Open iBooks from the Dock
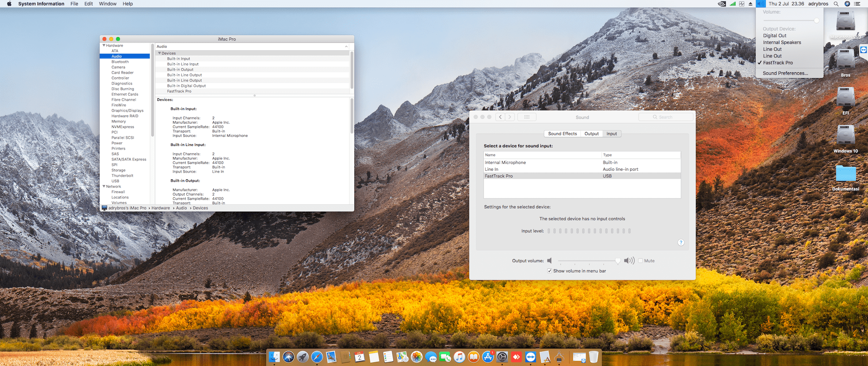 click(473, 357)
